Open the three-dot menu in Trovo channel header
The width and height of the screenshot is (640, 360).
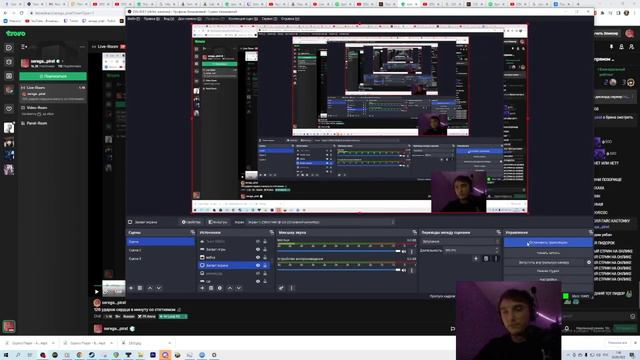pyautogui.click(x=82, y=47)
